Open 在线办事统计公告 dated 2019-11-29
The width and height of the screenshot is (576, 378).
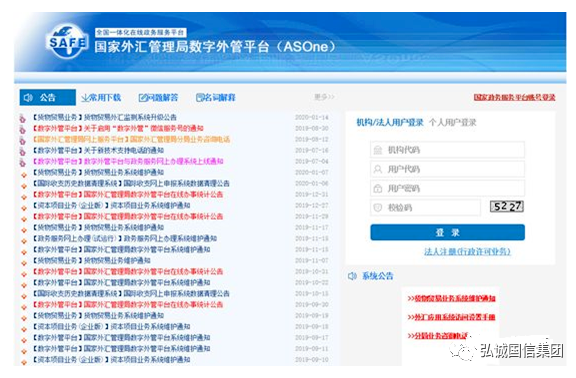click(128, 216)
